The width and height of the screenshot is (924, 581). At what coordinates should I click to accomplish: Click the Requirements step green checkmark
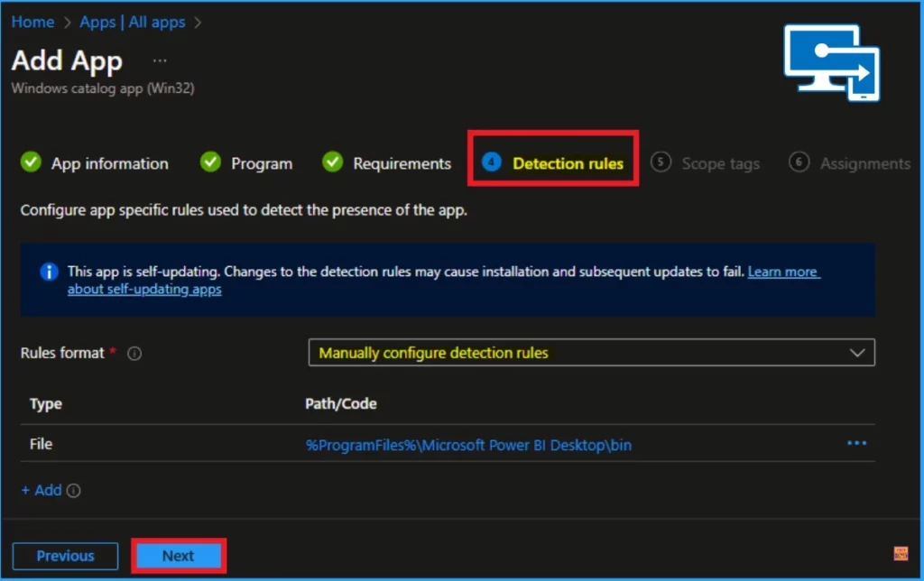tap(332, 162)
